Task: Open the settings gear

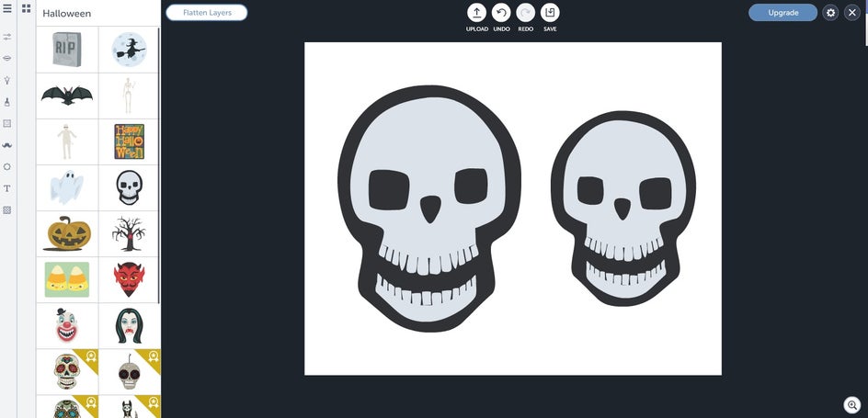Action: [x=830, y=13]
